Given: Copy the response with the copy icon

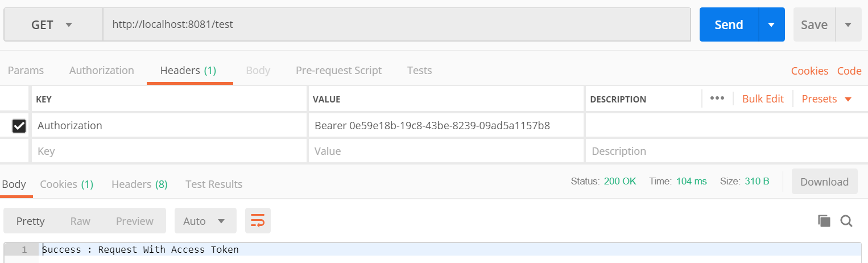Looking at the screenshot, I should 824,221.
